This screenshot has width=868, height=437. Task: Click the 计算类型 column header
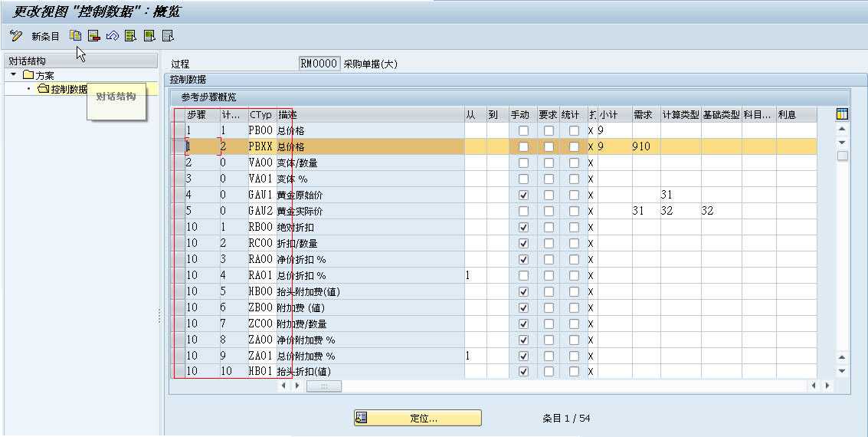[680, 115]
